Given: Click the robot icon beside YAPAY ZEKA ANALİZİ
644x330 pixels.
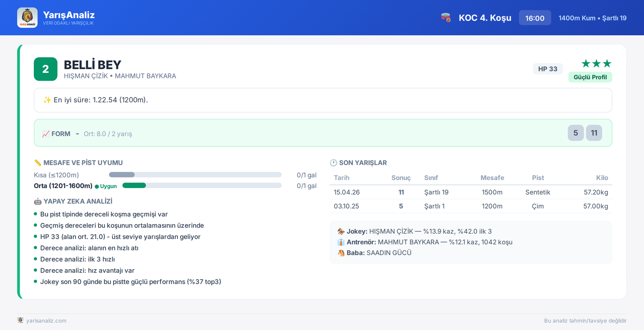Looking at the screenshot, I should tap(38, 201).
